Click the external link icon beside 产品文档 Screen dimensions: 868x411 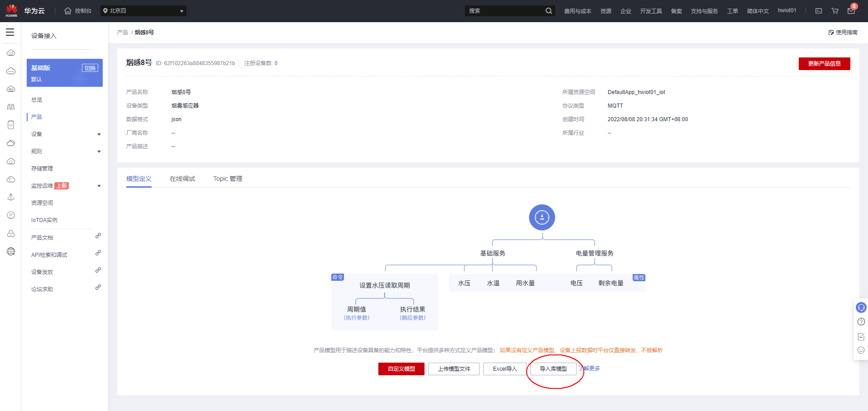click(x=98, y=236)
